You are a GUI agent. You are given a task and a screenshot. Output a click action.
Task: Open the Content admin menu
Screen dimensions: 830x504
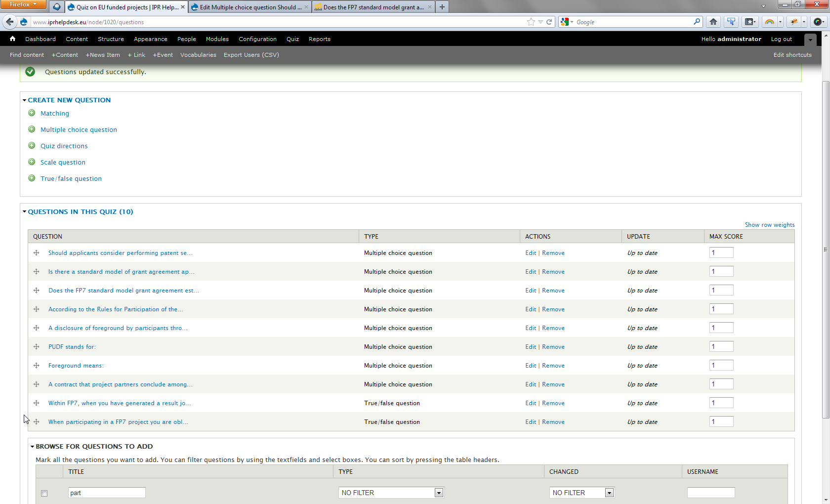(77, 39)
